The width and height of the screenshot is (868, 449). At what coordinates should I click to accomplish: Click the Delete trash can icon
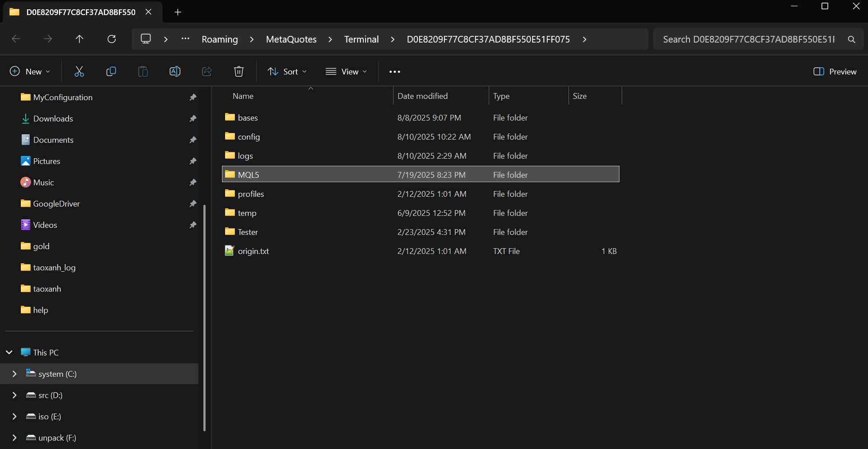click(x=239, y=71)
